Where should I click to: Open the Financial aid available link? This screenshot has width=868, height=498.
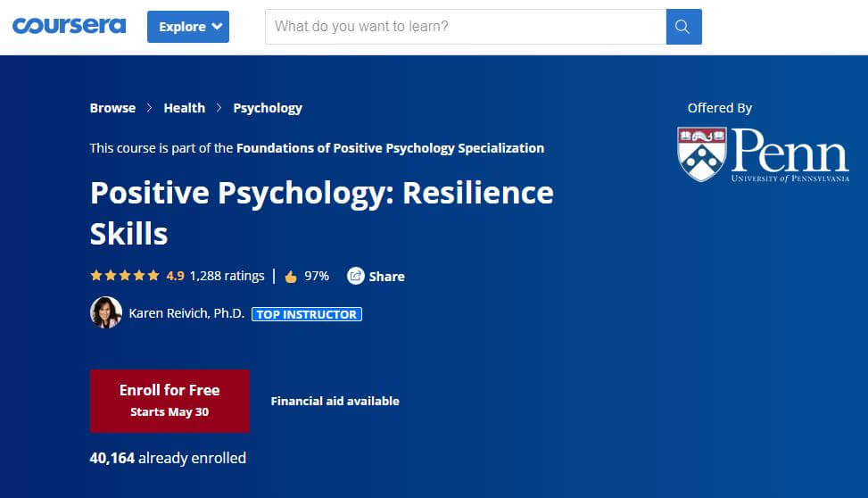[x=335, y=402]
